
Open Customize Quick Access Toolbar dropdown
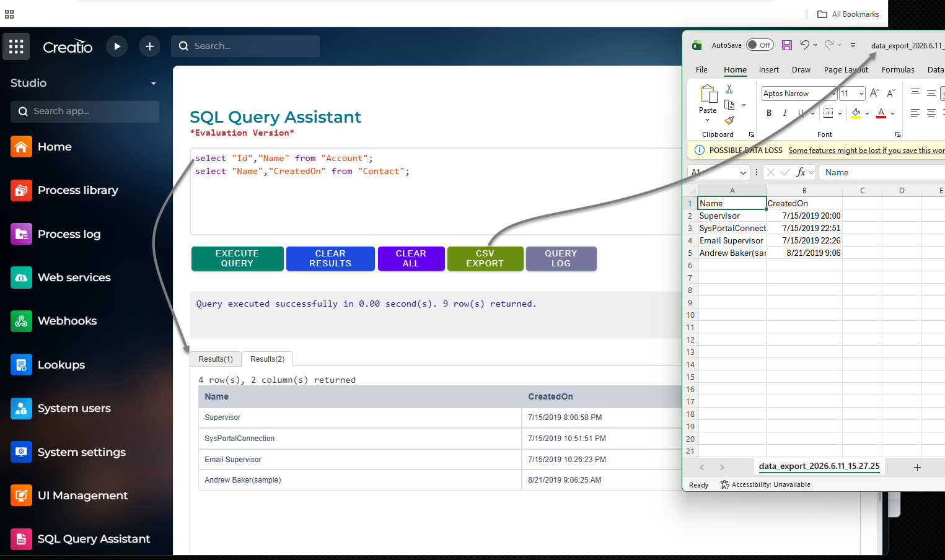pos(853,45)
